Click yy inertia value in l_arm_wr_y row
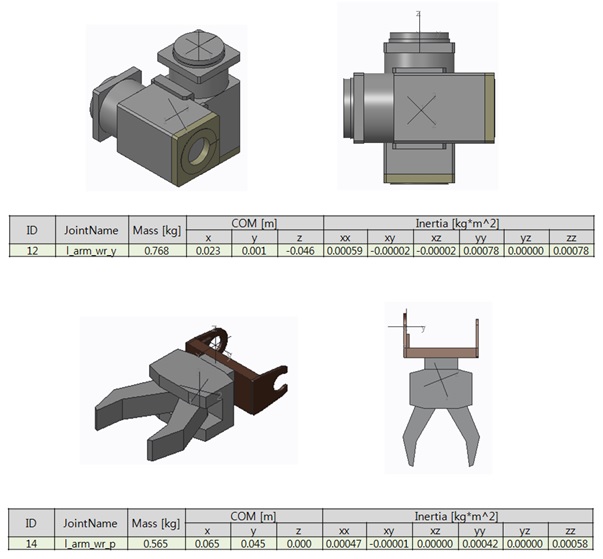603x559 pixels. (481, 251)
